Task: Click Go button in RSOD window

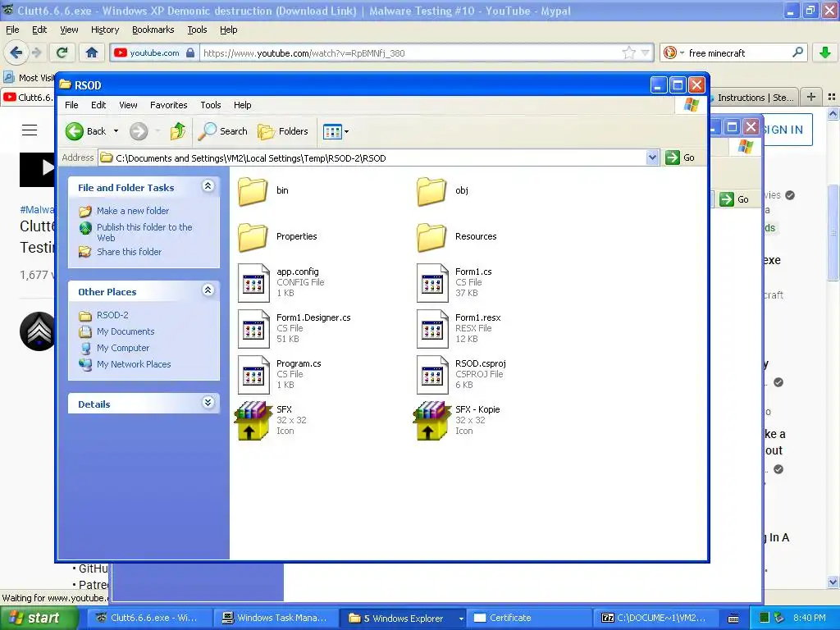Action: coord(680,157)
